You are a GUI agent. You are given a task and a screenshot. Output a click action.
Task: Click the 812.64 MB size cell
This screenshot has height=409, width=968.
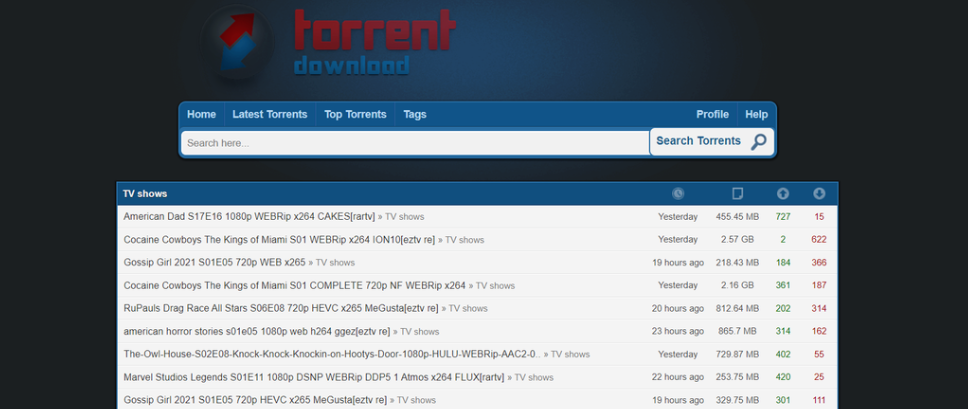coord(737,308)
